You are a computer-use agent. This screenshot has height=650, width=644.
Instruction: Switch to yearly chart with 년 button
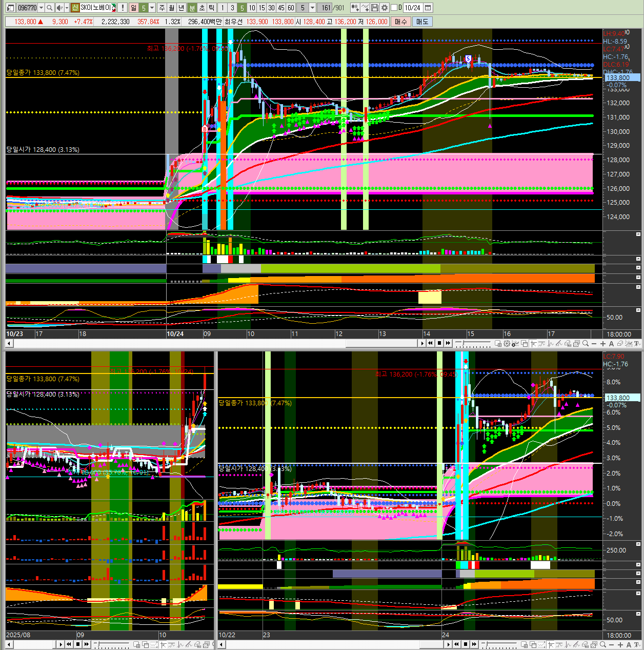click(x=181, y=8)
